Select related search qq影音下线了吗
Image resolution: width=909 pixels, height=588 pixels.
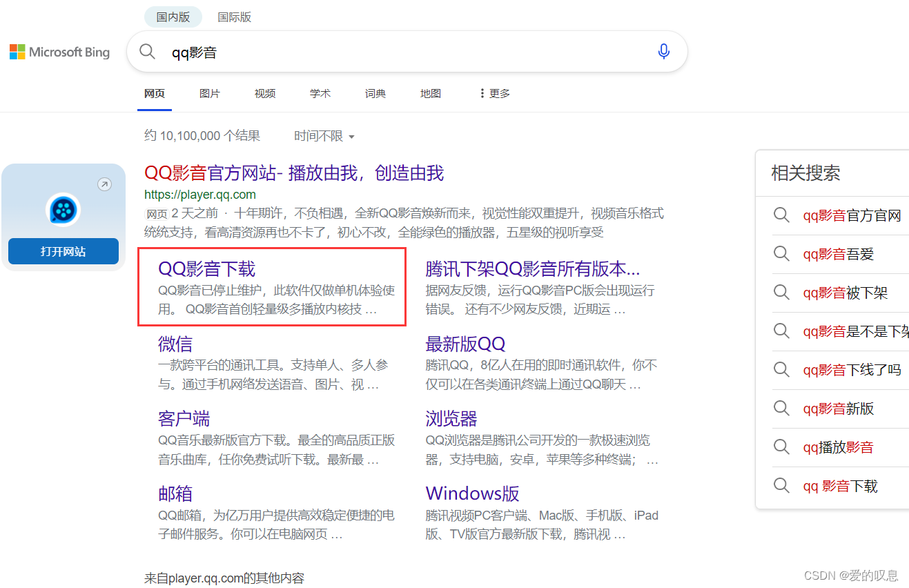point(852,370)
